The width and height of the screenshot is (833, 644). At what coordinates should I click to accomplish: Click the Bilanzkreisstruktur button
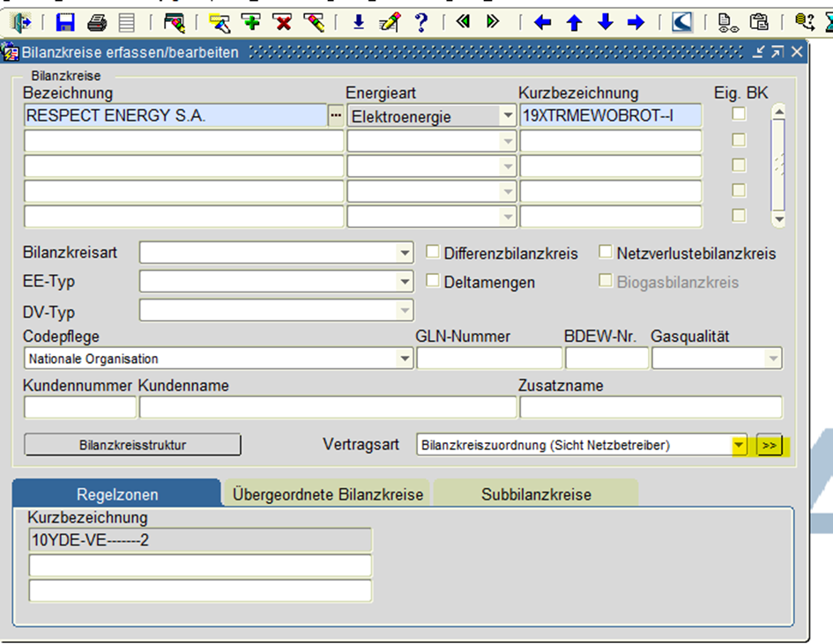132,446
